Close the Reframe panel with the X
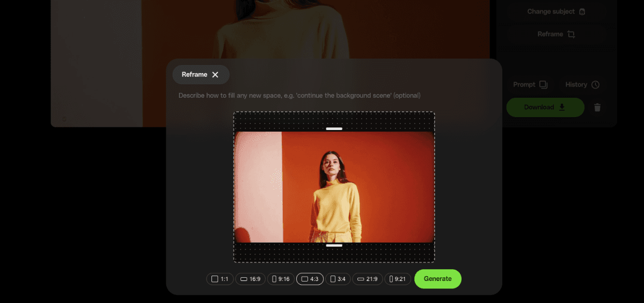 coord(215,75)
